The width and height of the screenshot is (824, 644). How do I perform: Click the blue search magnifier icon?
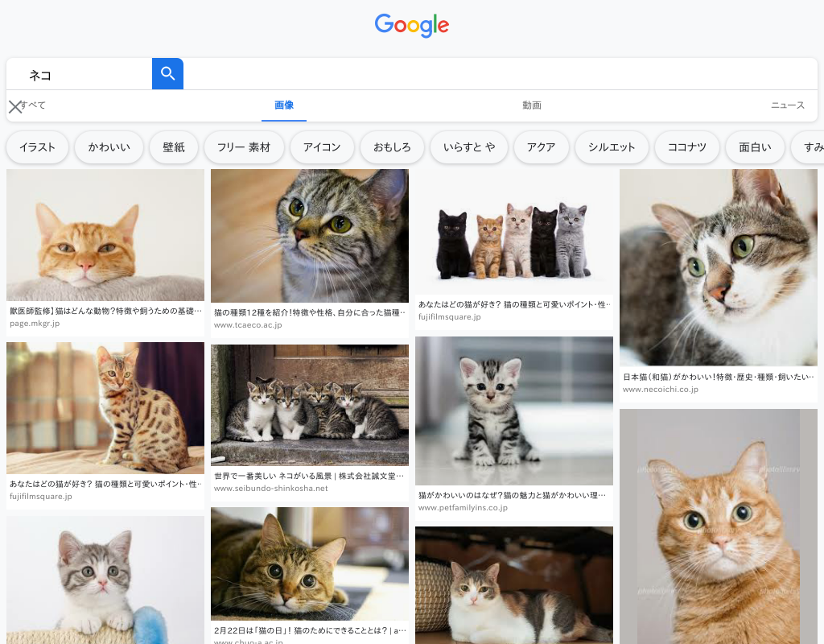pos(167,73)
